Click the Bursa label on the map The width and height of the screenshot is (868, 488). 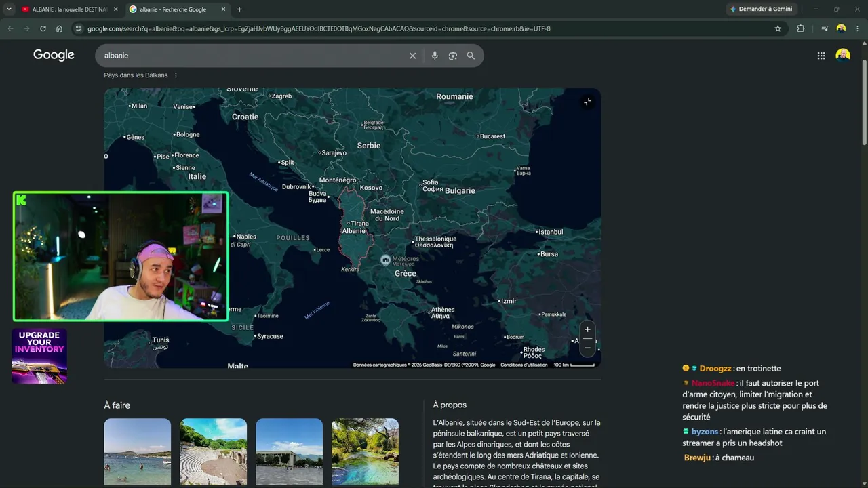point(548,254)
